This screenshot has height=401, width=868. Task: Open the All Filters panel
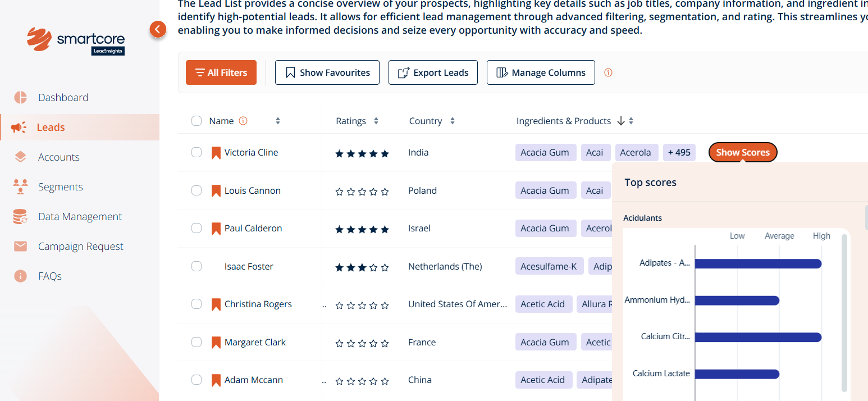pos(221,72)
